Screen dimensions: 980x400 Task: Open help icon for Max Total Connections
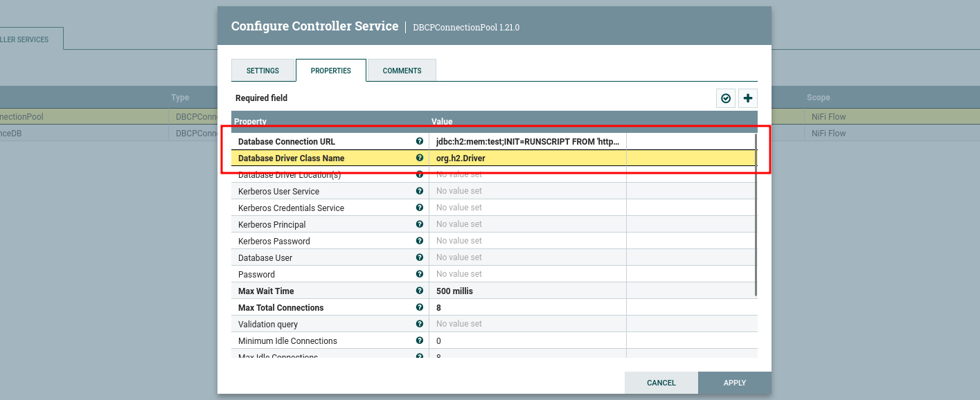(420, 307)
